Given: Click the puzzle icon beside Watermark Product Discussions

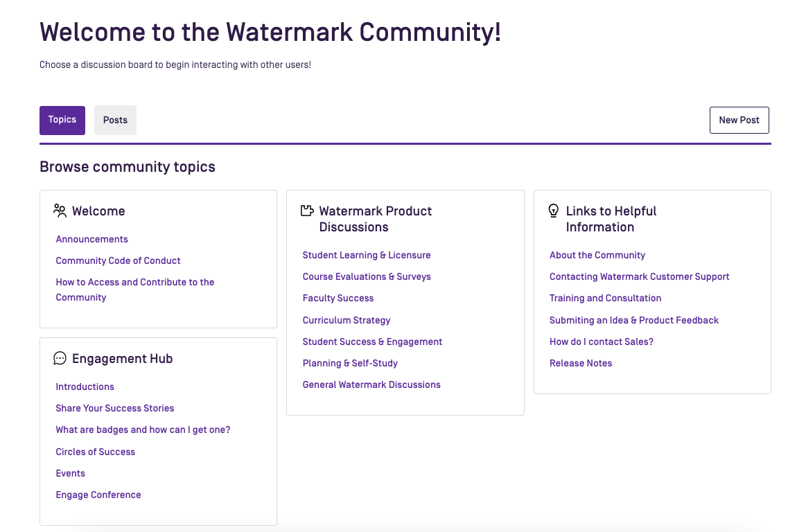Looking at the screenshot, I should tap(307, 211).
